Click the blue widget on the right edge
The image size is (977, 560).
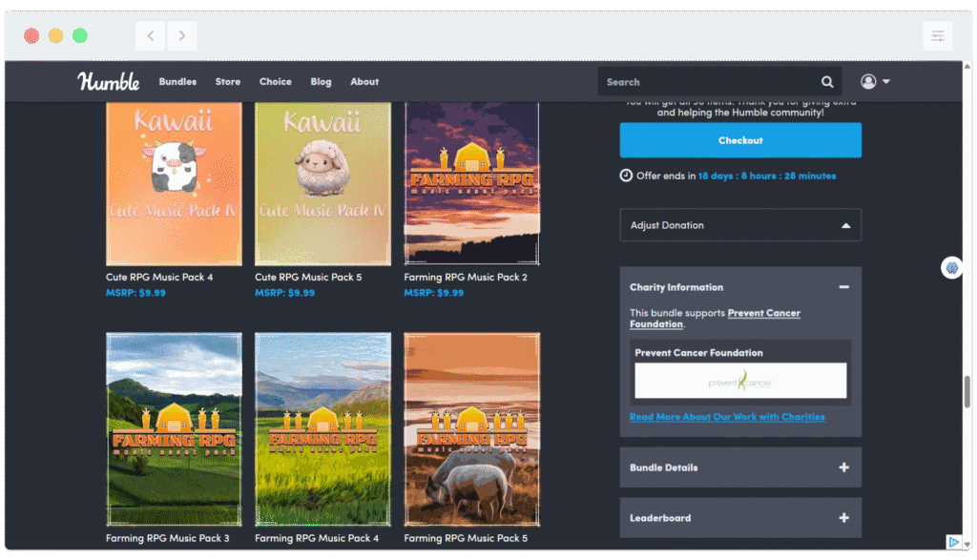click(x=951, y=268)
